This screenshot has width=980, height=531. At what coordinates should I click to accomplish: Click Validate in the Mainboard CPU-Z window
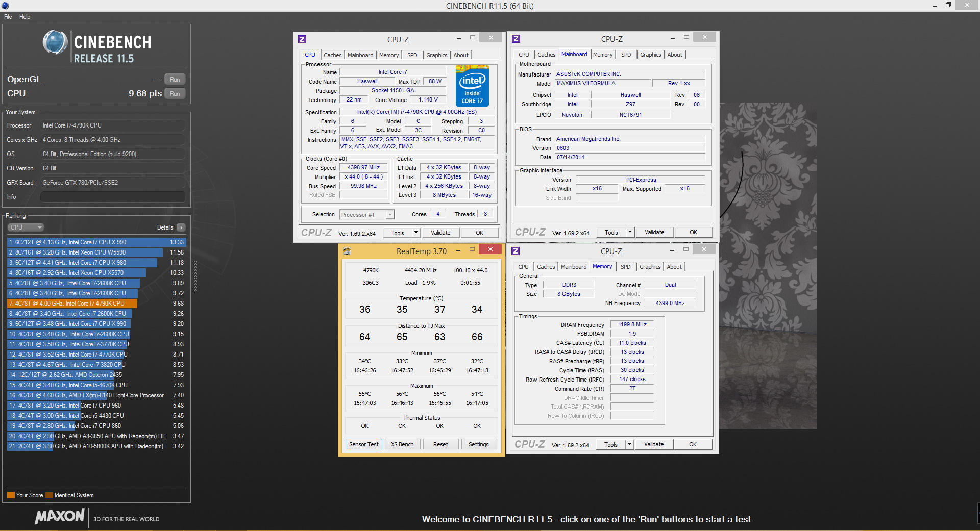click(x=654, y=232)
